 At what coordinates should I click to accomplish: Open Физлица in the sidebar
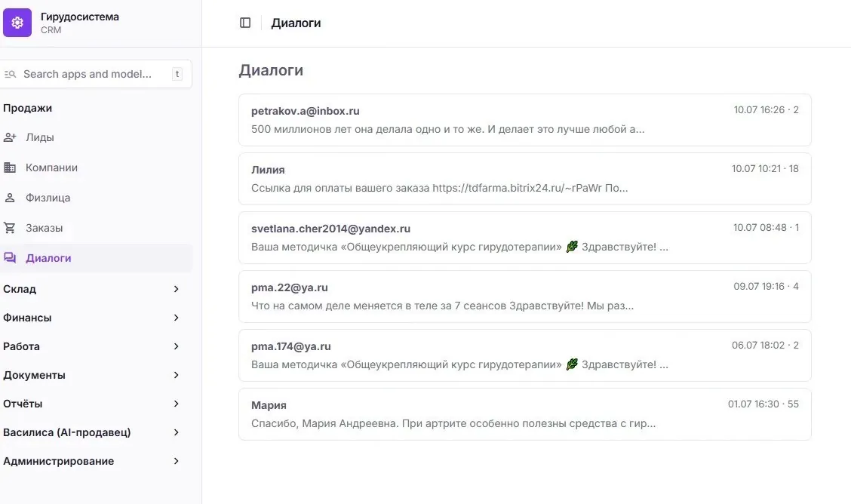[96, 198]
